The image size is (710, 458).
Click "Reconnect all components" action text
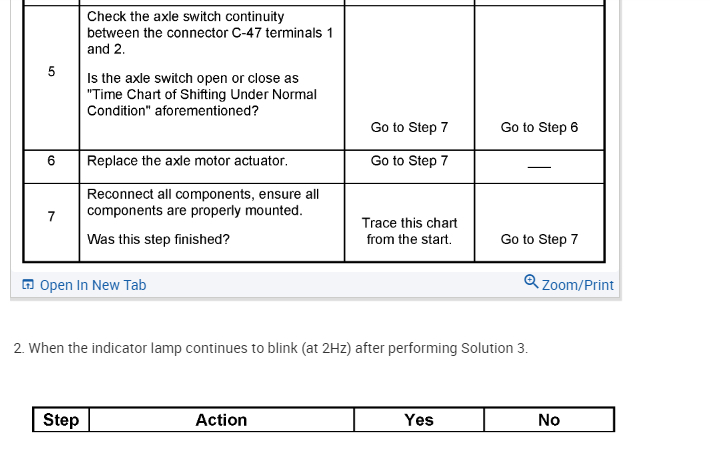pos(203,202)
